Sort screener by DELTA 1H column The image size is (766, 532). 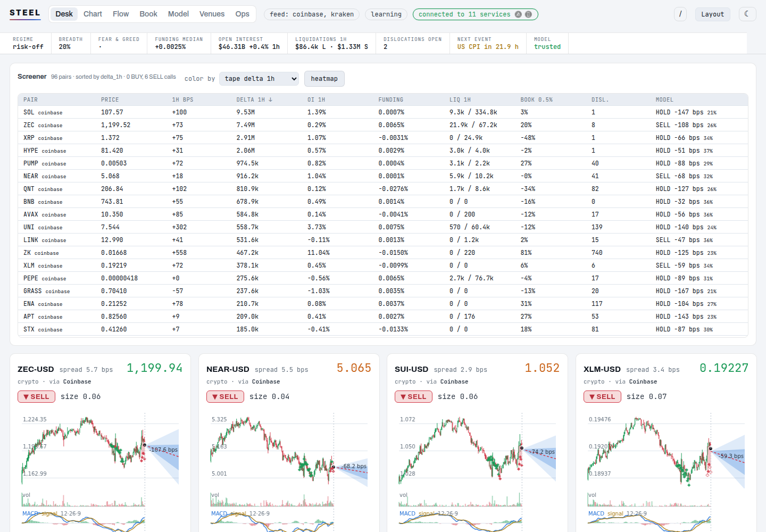pos(254,99)
